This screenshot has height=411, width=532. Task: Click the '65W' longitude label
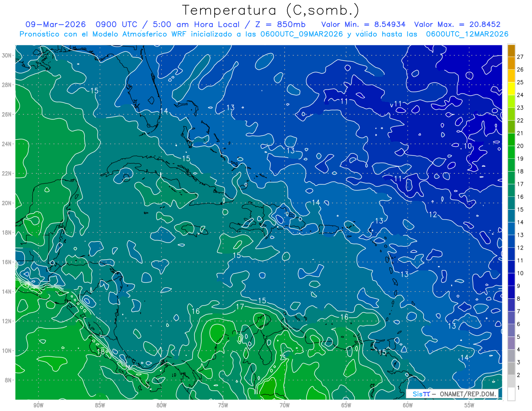(346, 405)
